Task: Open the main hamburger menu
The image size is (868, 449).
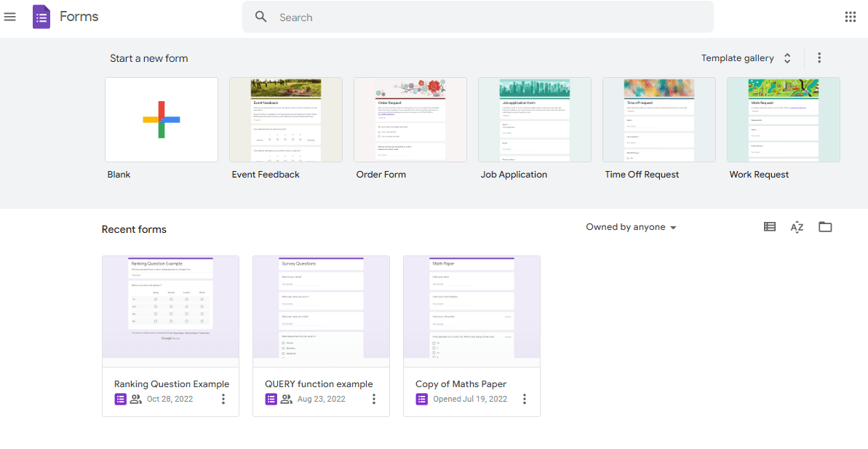Action: [10, 17]
